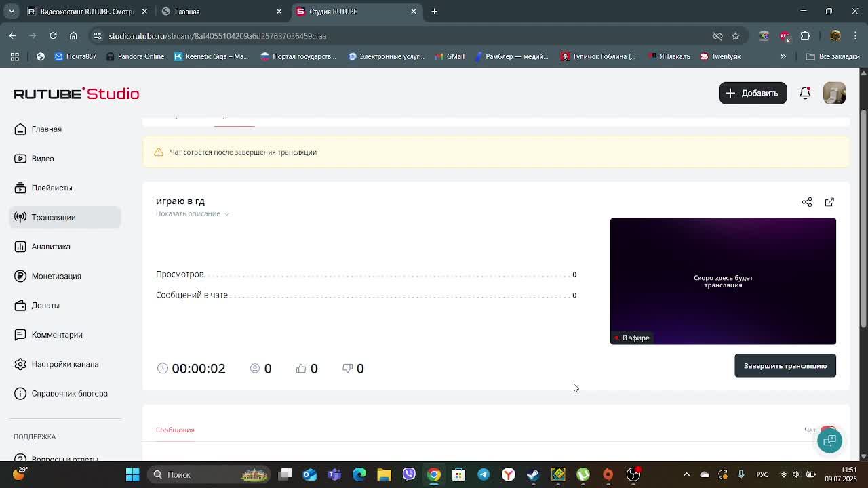The height and width of the screenshot is (488, 868).
Task: Click the В эфире live badge
Action: point(632,338)
